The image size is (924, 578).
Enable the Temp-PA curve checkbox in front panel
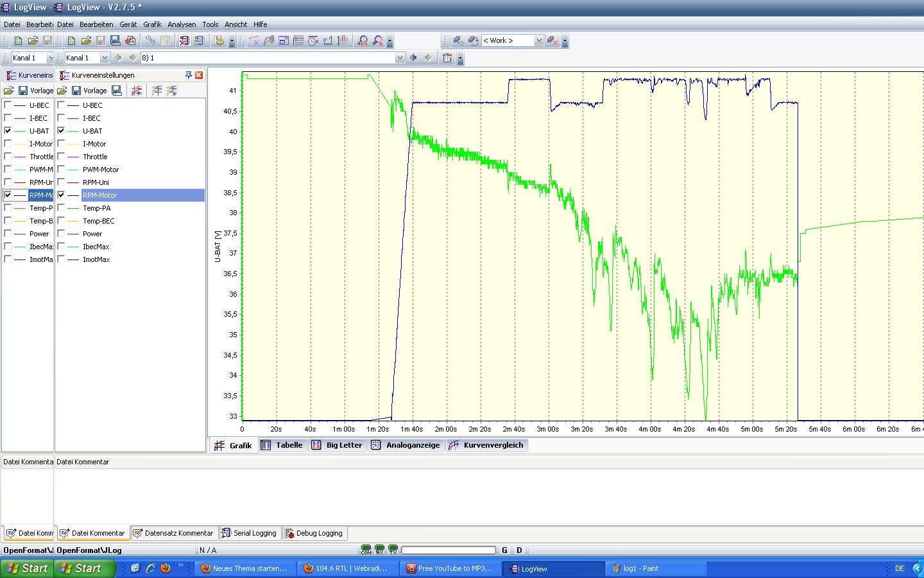(x=61, y=208)
